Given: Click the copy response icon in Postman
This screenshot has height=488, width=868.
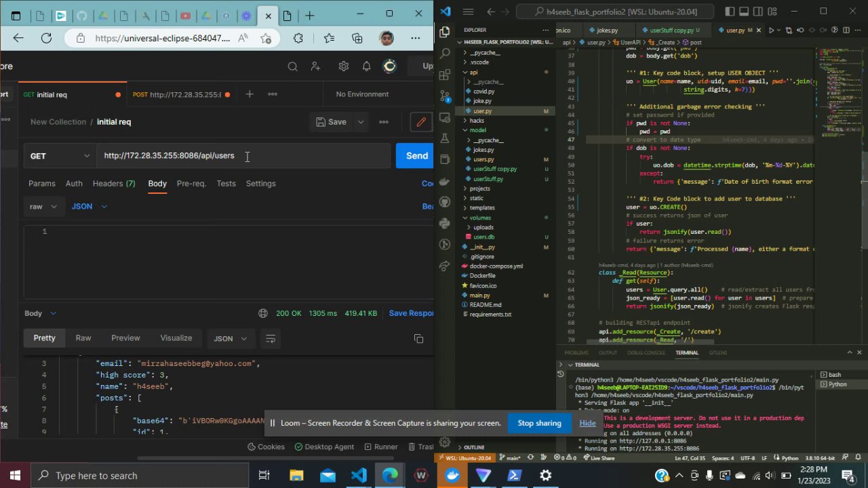Looking at the screenshot, I should pos(418,338).
